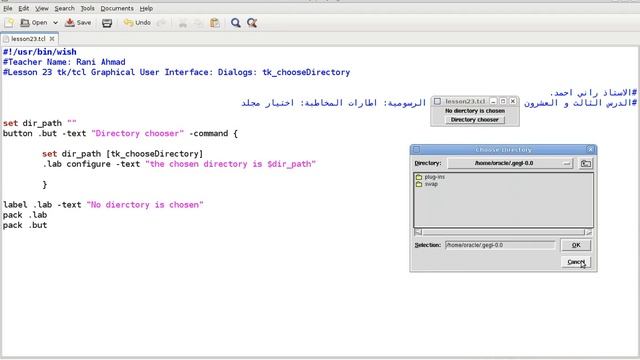Open the Directory path dropdown in dialog
The height and width of the screenshot is (360, 640).
510,163
